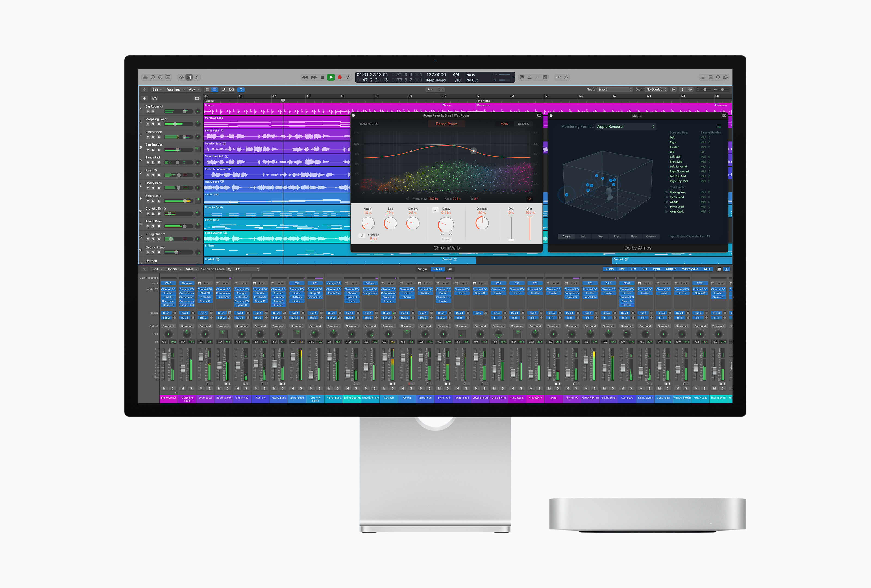Click the 1234 count-in icon
Viewport: 871px width, 588px height.
(559, 78)
